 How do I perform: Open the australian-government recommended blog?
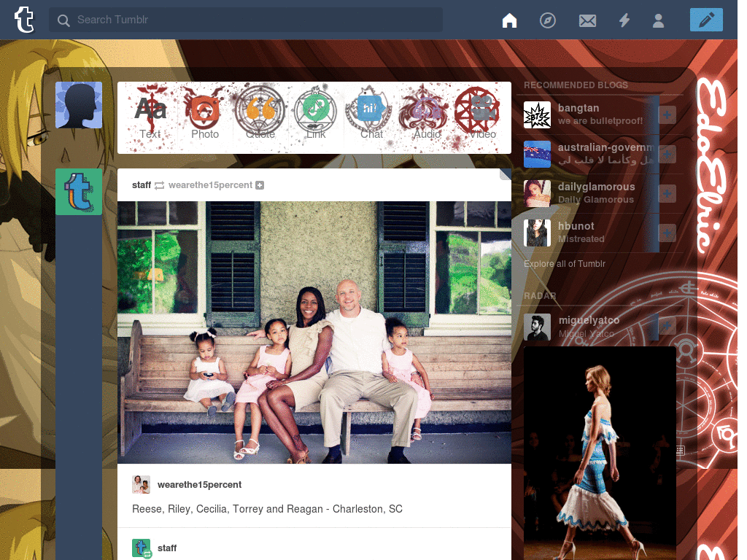pyautogui.click(x=606, y=147)
